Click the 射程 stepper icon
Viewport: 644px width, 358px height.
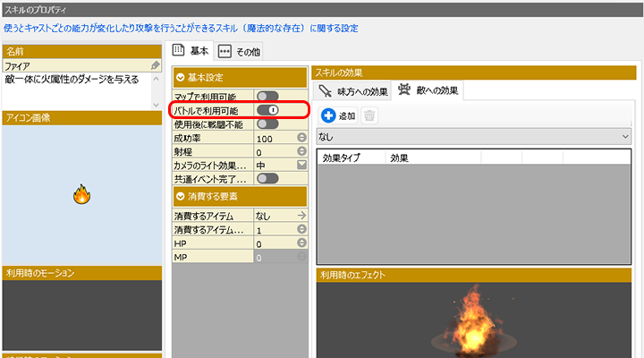[x=301, y=152]
